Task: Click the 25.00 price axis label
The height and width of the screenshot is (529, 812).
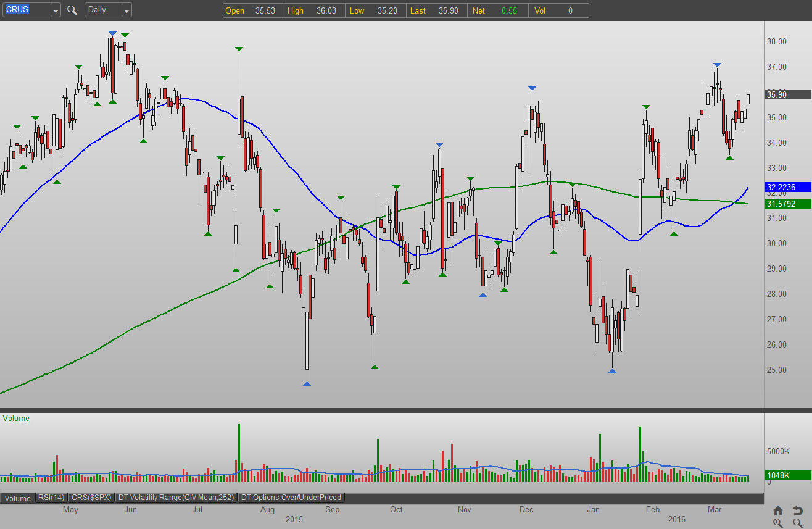Action: point(777,370)
